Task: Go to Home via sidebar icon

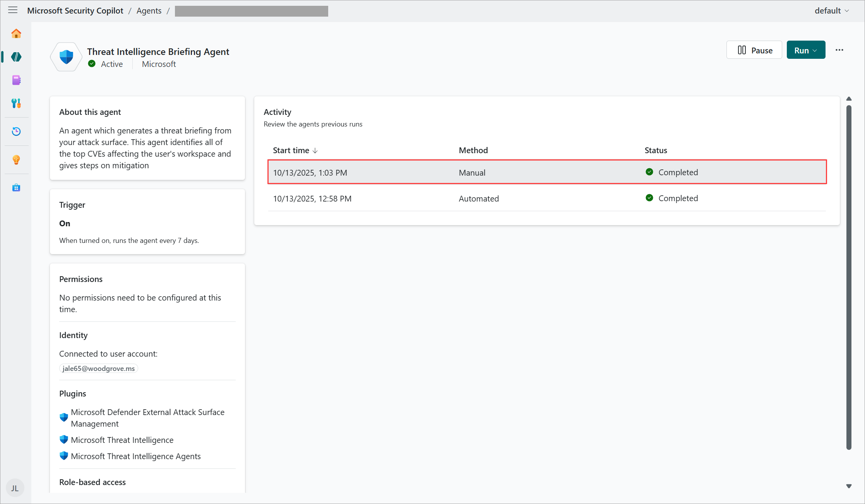Action: pyautogui.click(x=16, y=34)
